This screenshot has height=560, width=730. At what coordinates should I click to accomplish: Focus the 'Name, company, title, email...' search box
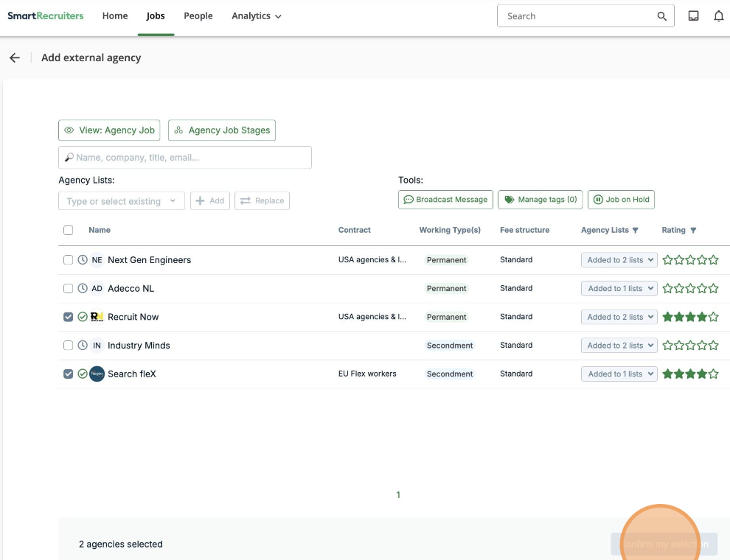tap(185, 158)
